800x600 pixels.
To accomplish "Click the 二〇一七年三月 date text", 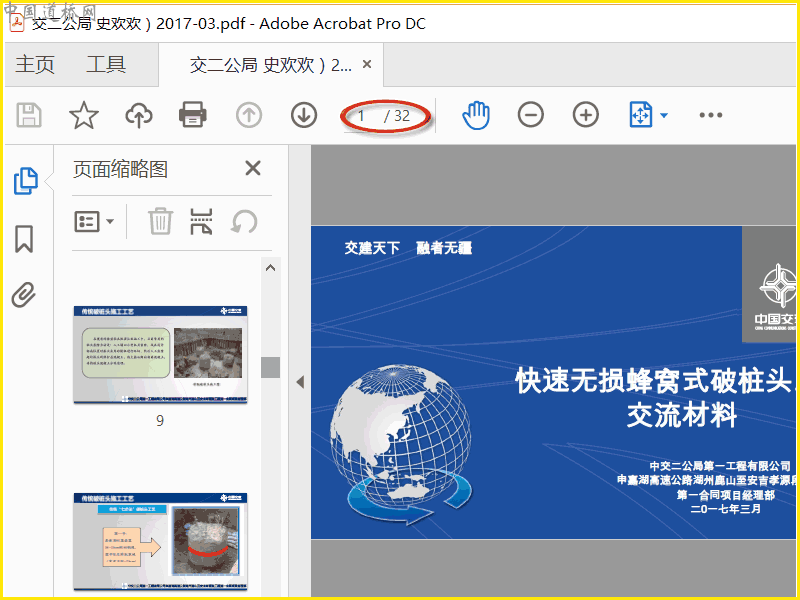I will click(x=726, y=509).
